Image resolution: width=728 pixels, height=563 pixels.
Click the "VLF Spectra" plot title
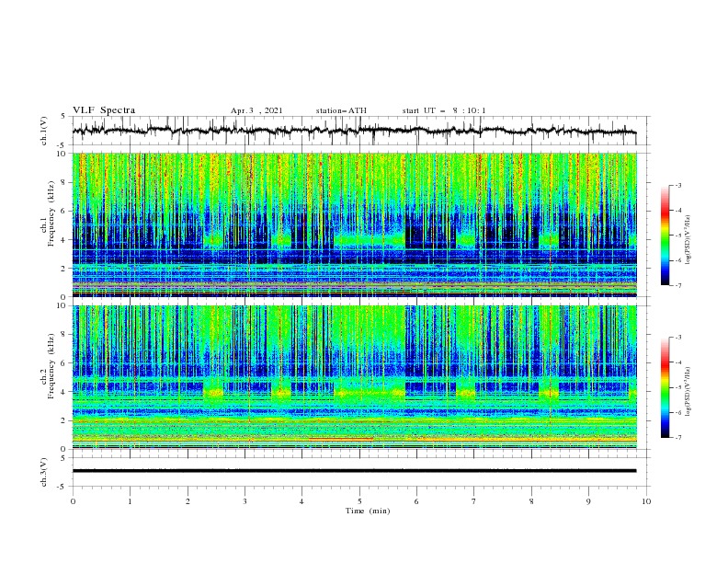pyautogui.click(x=104, y=110)
